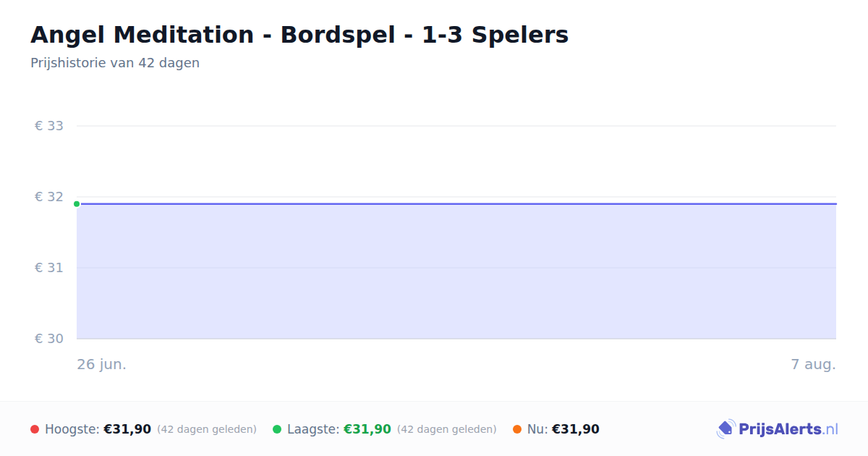Click the € 32 axis label
Screen dimensions: 868x456
coord(49,197)
